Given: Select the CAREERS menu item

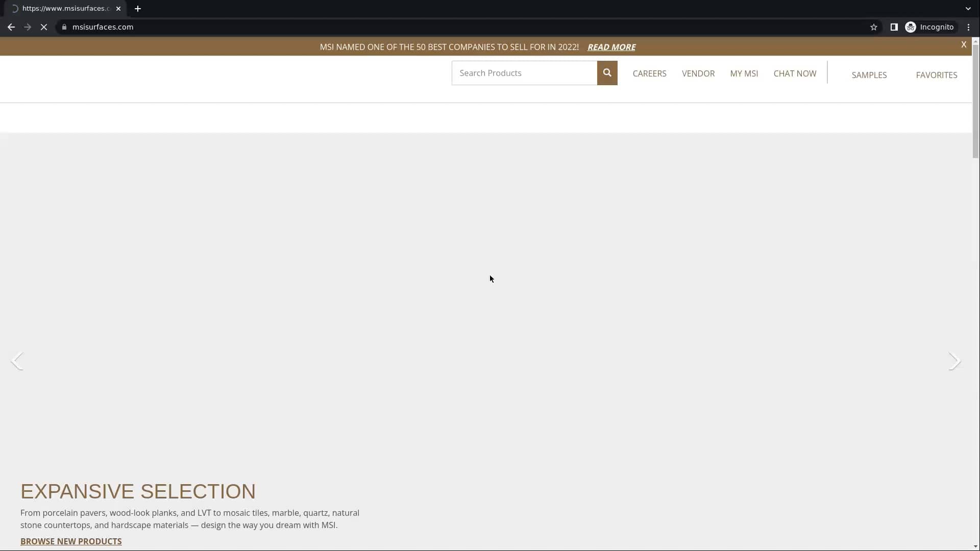Looking at the screenshot, I should point(649,73).
